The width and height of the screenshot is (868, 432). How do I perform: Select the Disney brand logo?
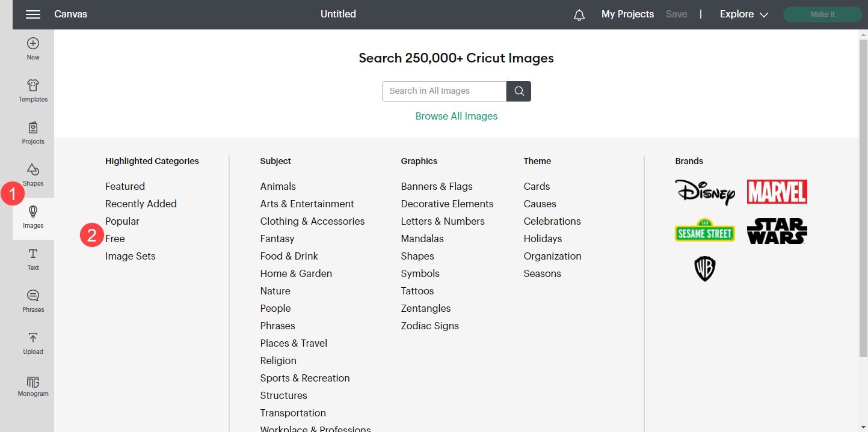click(x=704, y=192)
